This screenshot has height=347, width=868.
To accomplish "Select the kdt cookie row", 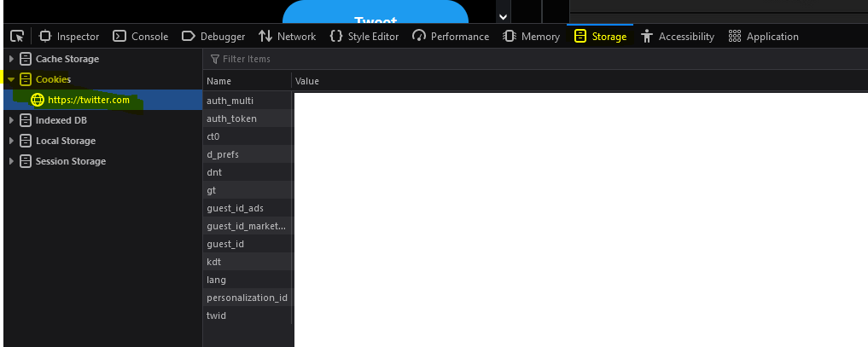I will point(248,262).
